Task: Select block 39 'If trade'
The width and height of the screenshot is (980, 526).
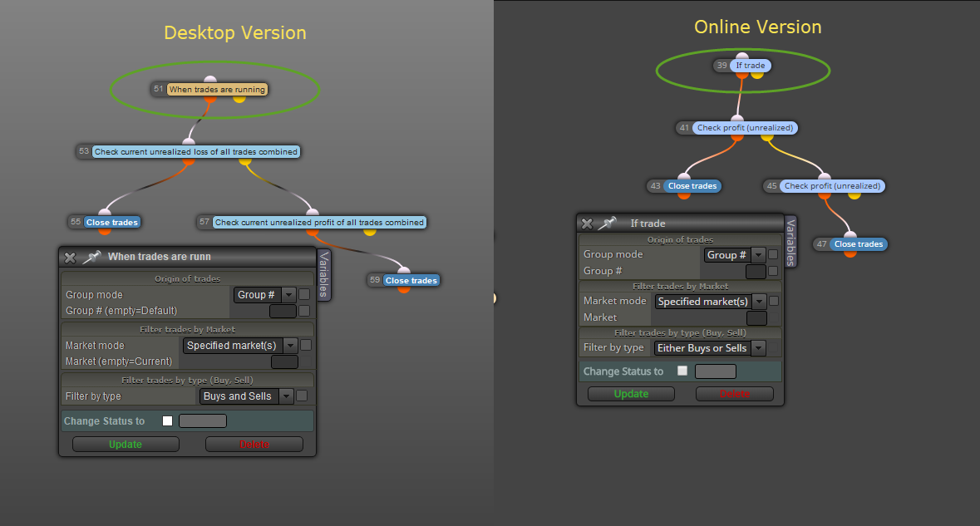Action: tap(750, 66)
